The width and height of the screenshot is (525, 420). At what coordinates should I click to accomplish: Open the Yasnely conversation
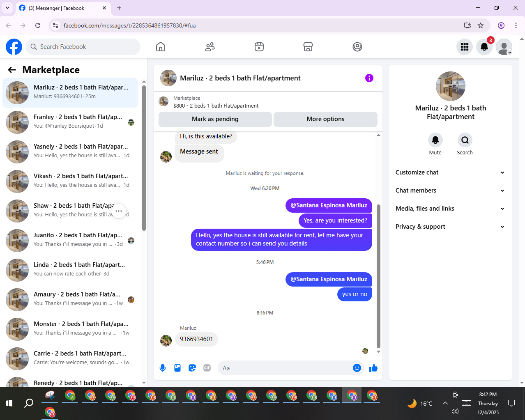point(70,152)
